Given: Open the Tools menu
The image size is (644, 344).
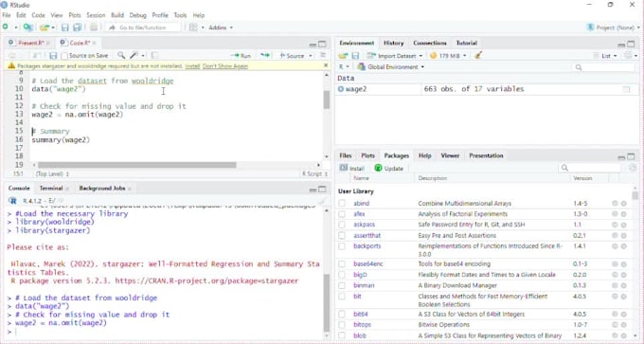Looking at the screenshot, I should pyautogui.click(x=180, y=15).
